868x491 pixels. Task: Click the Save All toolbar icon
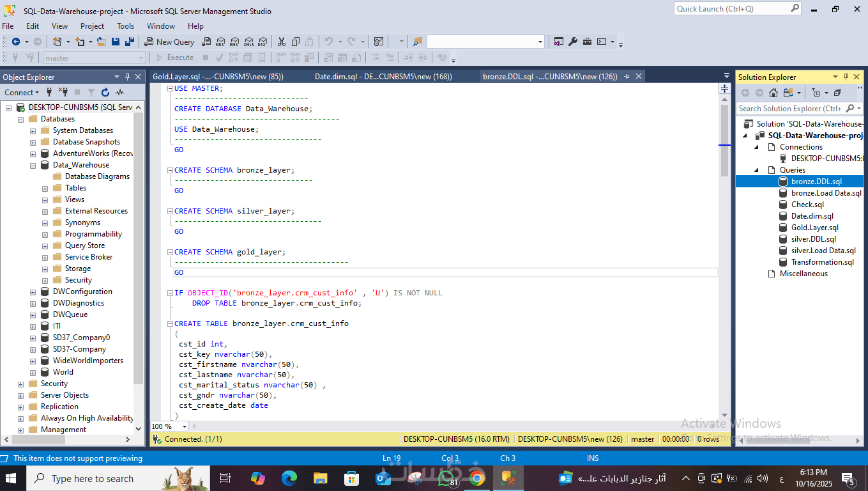pos(130,42)
